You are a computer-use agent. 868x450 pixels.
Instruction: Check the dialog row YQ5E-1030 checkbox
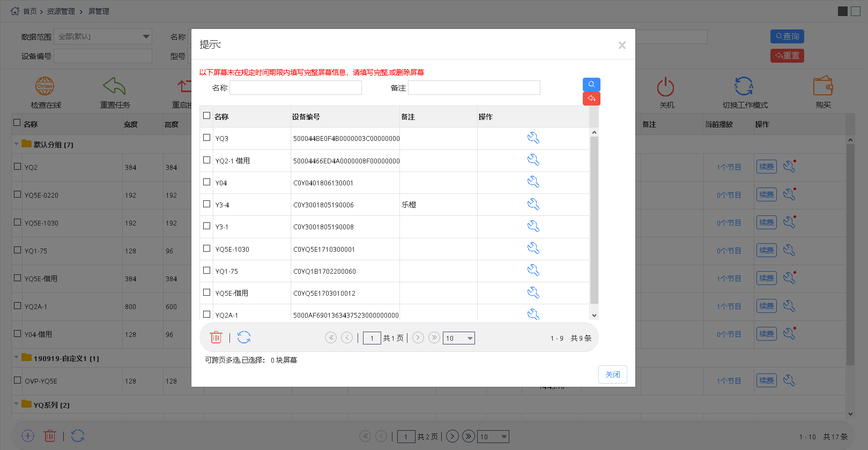206,249
